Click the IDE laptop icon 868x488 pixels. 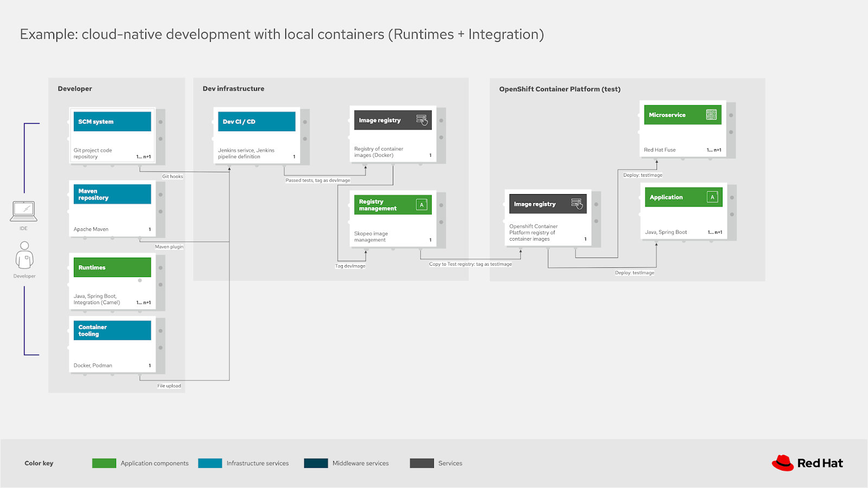coord(24,211)
